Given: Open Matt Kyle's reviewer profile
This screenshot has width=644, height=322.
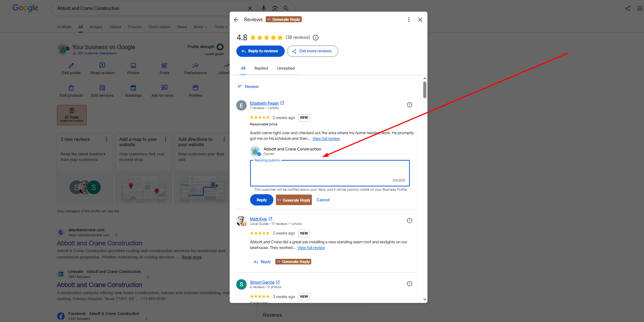Looking at the screenshot, I should pyautogui.click(x=258, y=219).
